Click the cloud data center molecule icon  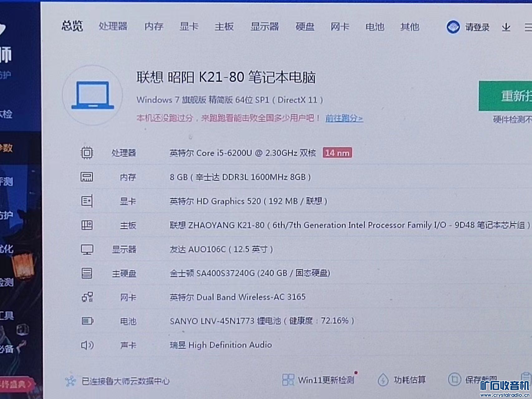(x=70, y=381)
